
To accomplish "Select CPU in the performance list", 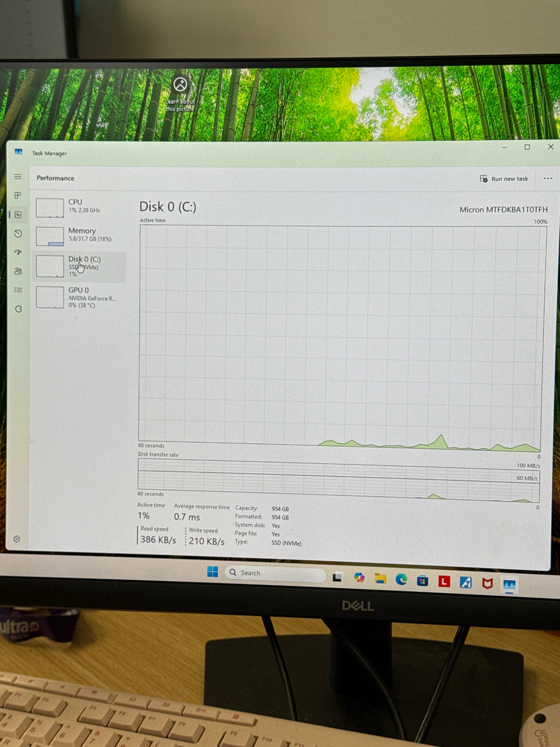I will click(x=79, y=207).
